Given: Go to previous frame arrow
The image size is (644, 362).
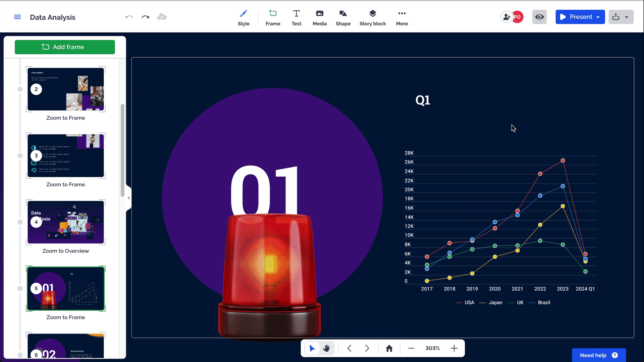Looking at the screenshot, I should [349, 348].
